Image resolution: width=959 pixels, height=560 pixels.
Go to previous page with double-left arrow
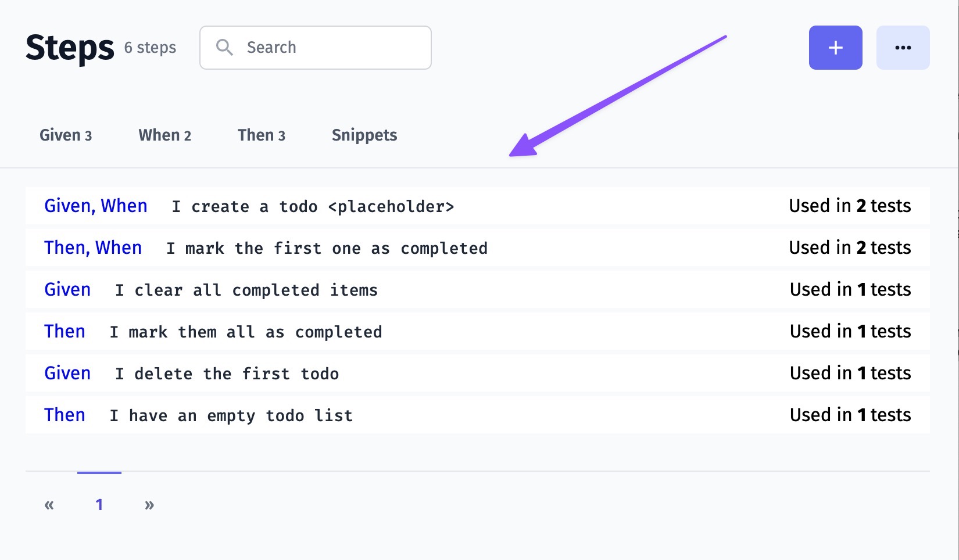[x=49, y=505]
